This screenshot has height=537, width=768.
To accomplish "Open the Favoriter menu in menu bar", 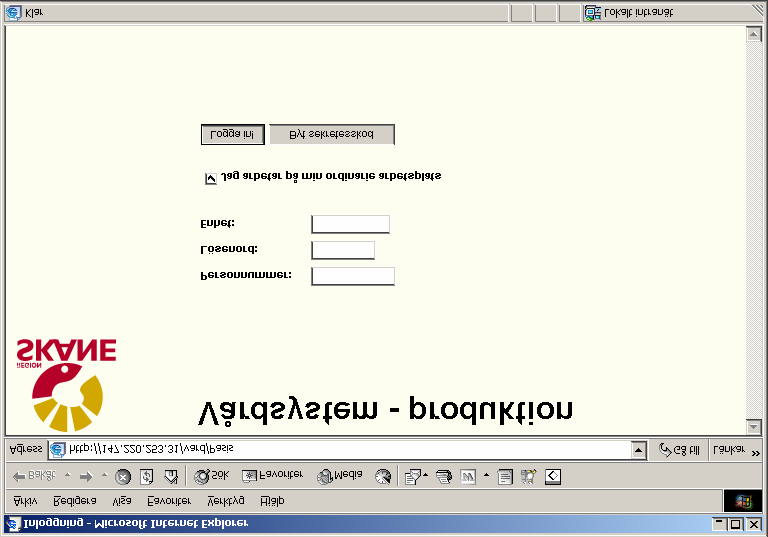I will pyautogui.click(x=169, y=501).
